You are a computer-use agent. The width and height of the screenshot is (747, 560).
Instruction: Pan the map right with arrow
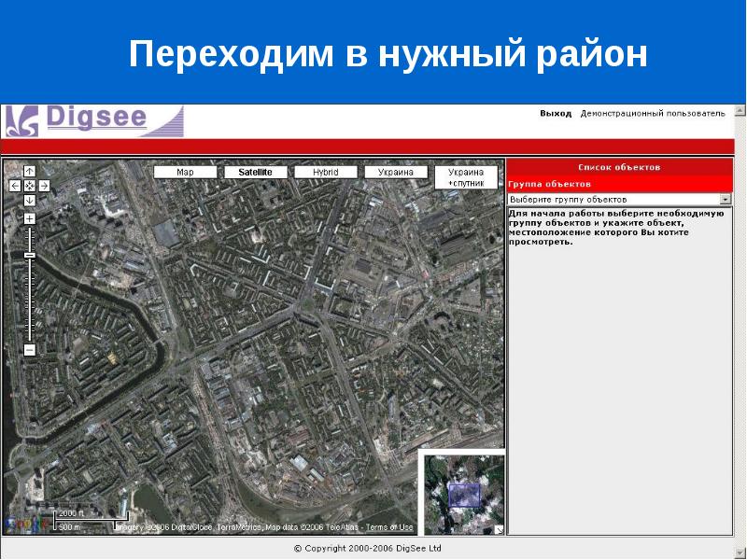[x=44, y=186]
